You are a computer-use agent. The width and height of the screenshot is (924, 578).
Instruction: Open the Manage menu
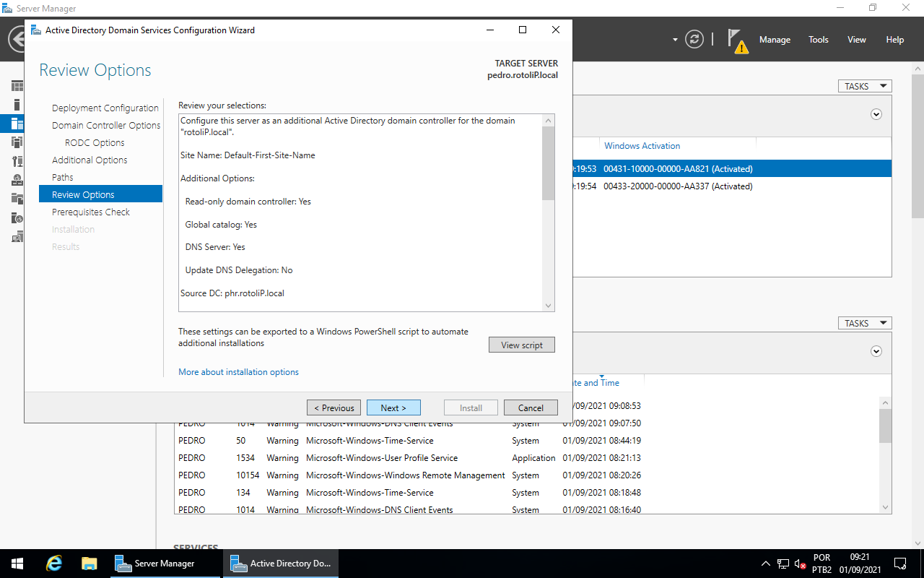(775, 40)
